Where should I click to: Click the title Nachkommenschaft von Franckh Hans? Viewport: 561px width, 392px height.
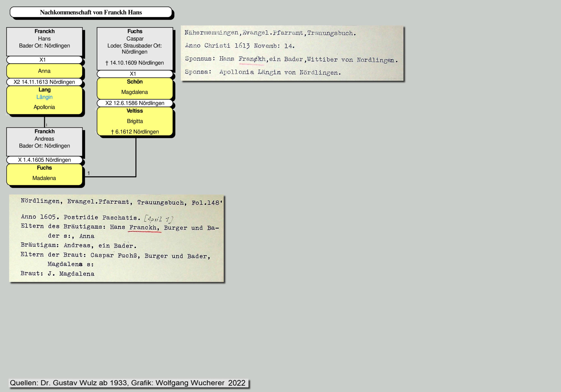pyautogui.click(x=91, y=12)
